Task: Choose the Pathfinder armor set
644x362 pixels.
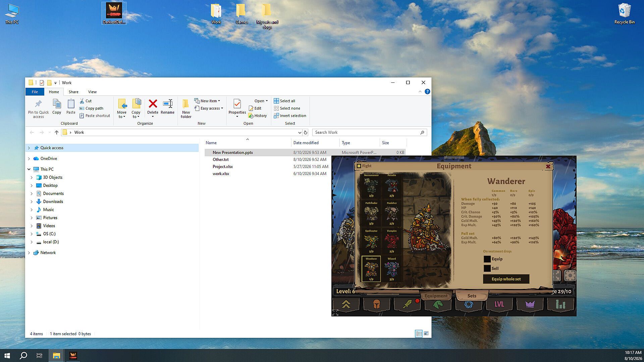Action: (x=371, y=214)
